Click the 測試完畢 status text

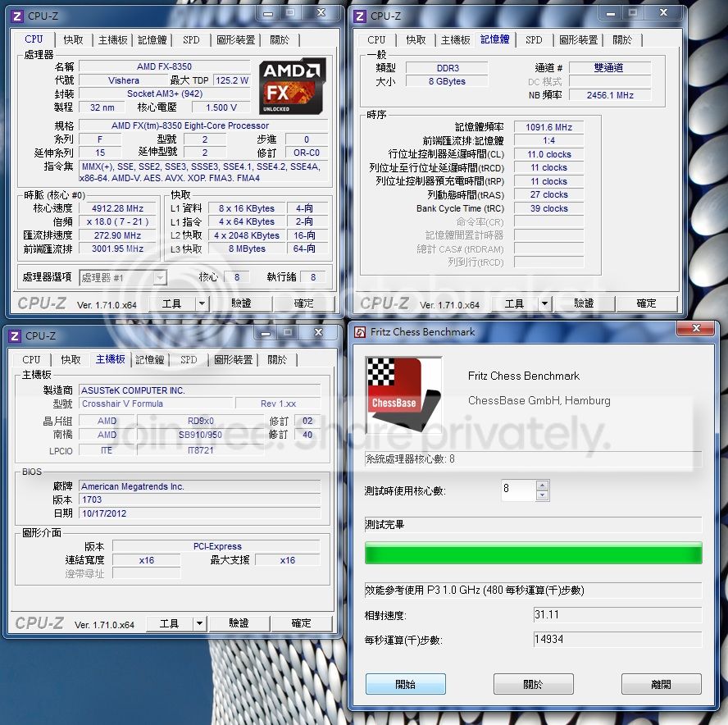click(384, 525)
